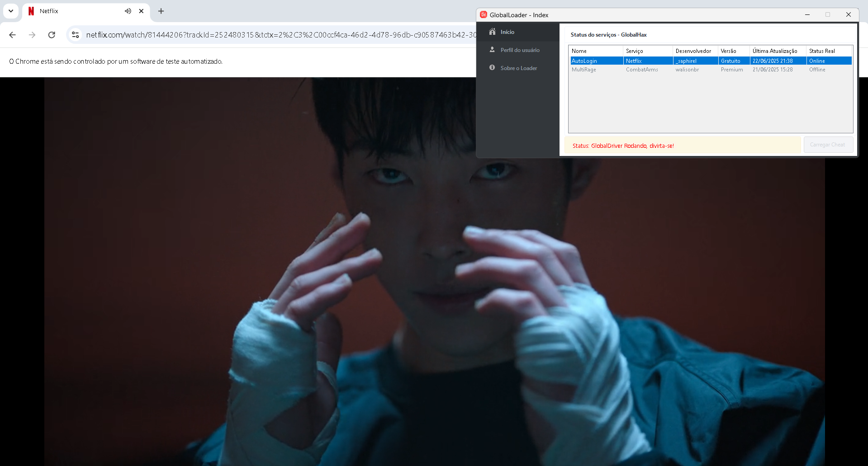Screen dimensions: 868x466
Task: Click the Chrome forward arrow button
Action: pos(32,35)
